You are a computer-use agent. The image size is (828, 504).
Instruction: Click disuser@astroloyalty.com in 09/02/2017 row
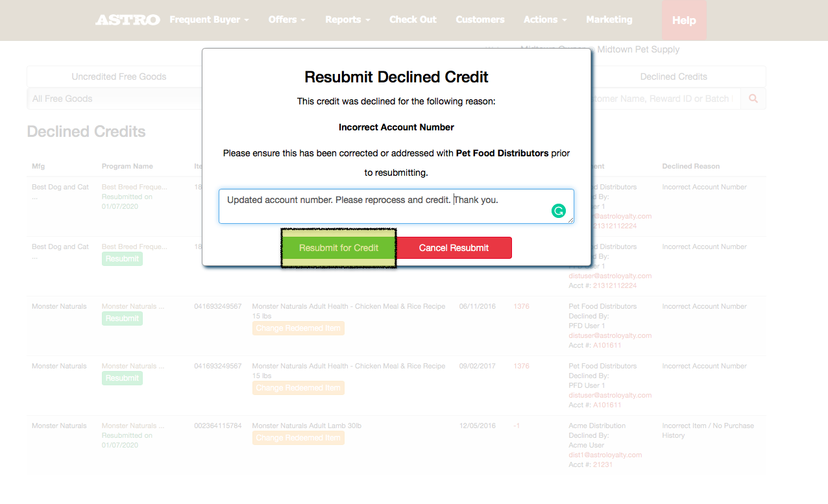[610, 395]
